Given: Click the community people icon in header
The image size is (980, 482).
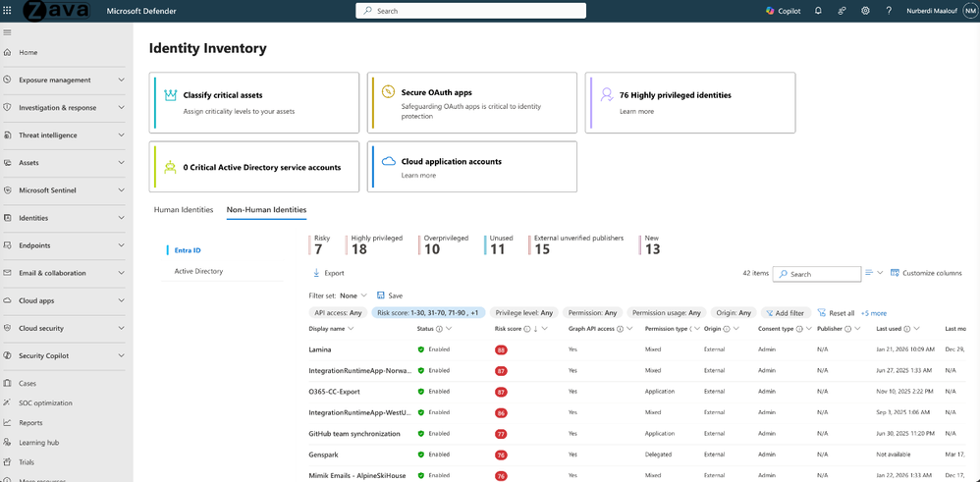Looking at the screenshot, I should tap(842, 11).
